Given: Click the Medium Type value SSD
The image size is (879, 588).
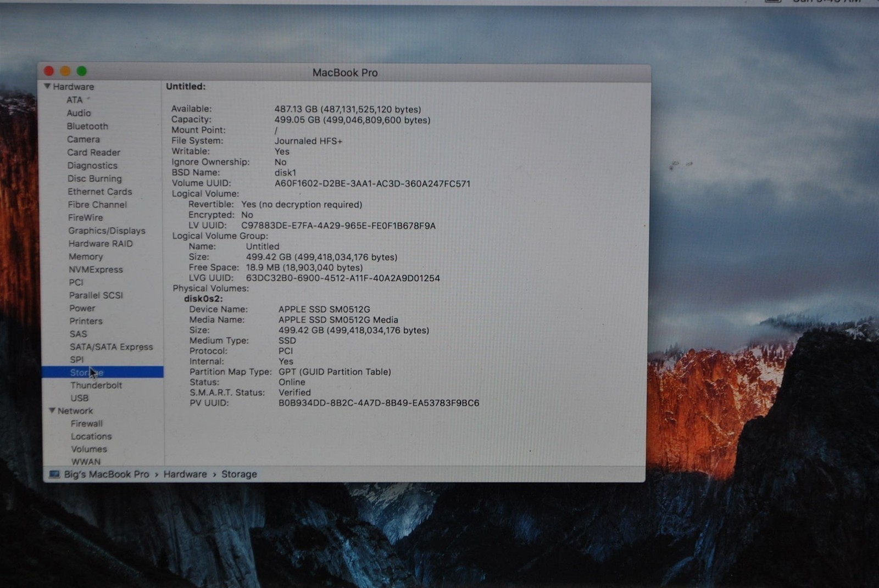Looking at the screenshot, I should point(287,340).
